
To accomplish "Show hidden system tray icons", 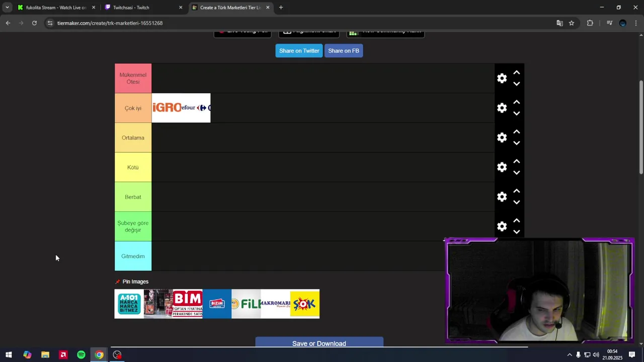I will (570, 355).
